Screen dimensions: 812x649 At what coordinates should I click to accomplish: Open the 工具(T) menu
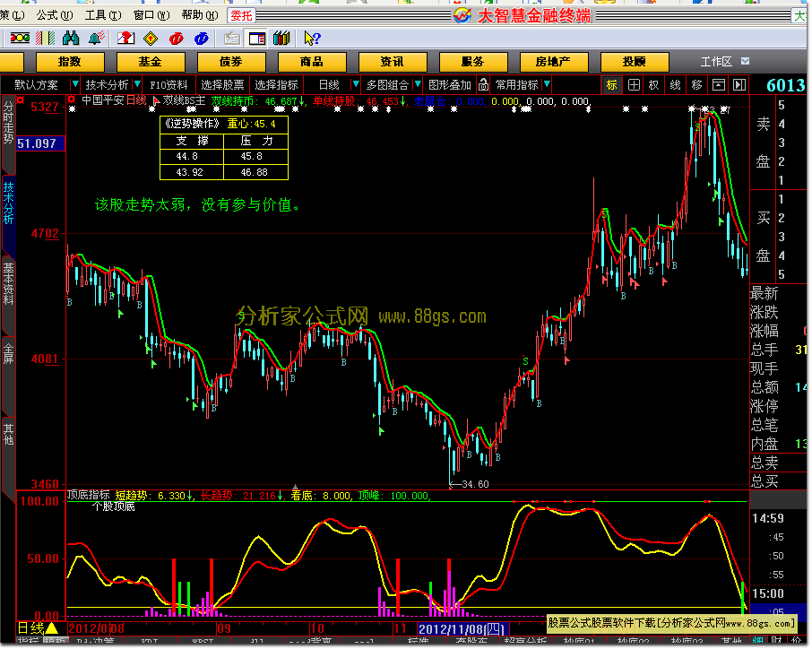103,15
